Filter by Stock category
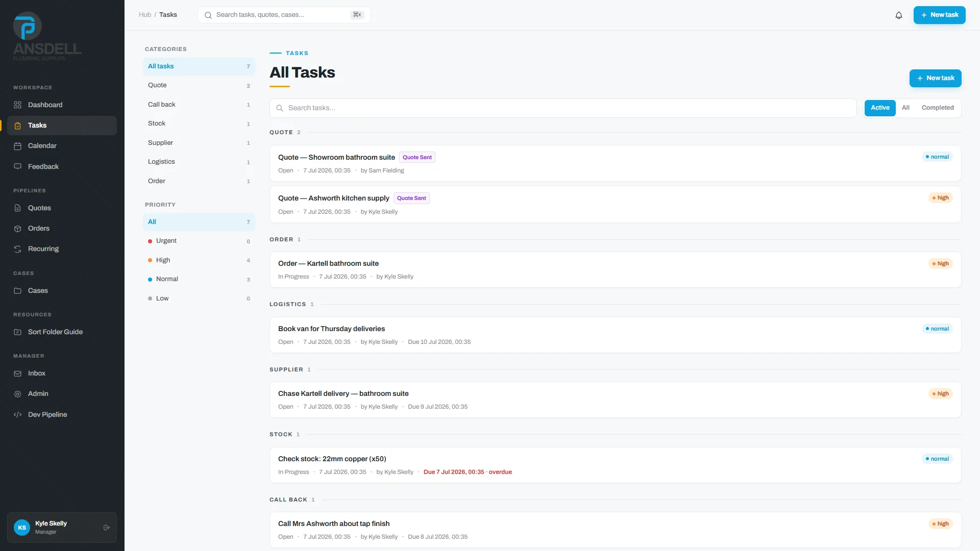The height and width of the screenshot is (551, 980). [199, 123]
